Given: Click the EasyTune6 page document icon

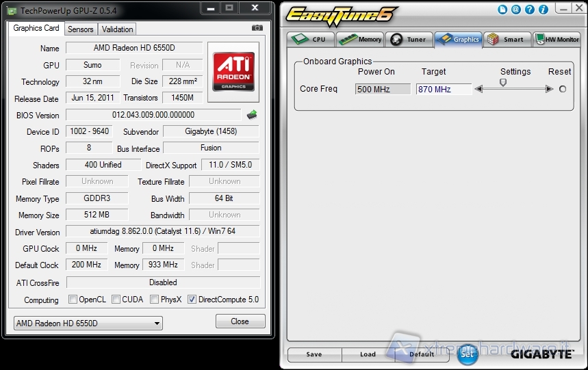Looking at the screenshot, I should point(503,10).
